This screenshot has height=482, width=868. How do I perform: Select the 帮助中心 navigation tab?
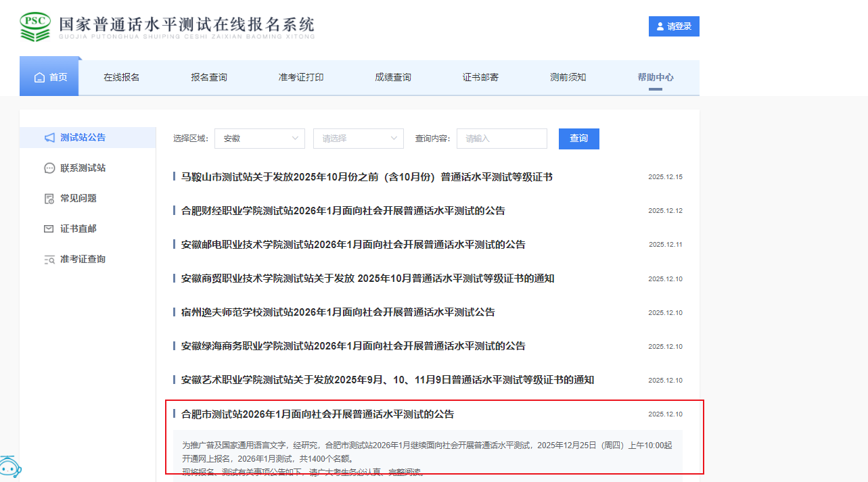(655, 78)
